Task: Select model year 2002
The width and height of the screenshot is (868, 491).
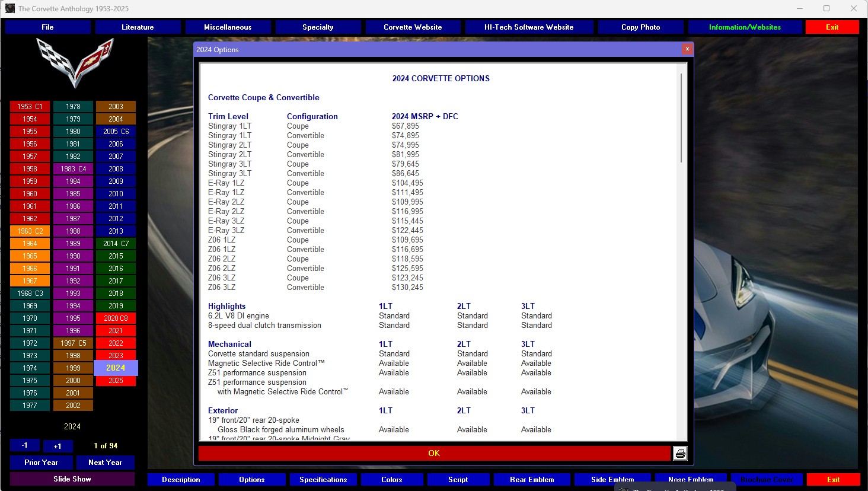Action: [x=73, y=406]
